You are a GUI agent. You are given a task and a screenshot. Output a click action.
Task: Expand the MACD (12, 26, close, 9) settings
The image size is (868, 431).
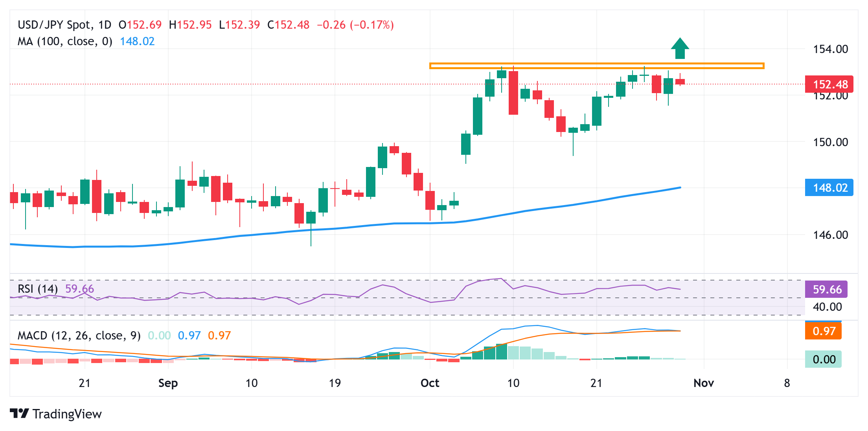pos(79,335)
